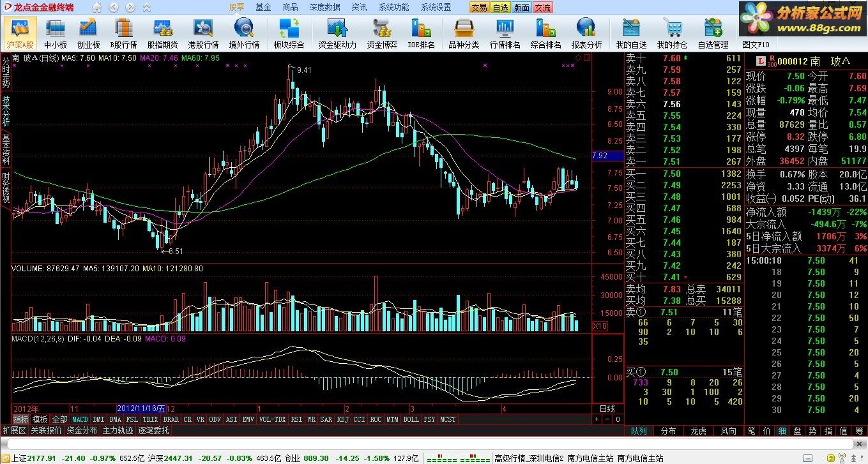Go forward with the right arrow icon
The width and height of the screenshot is (868, 464).
click(x=130, y=8)
